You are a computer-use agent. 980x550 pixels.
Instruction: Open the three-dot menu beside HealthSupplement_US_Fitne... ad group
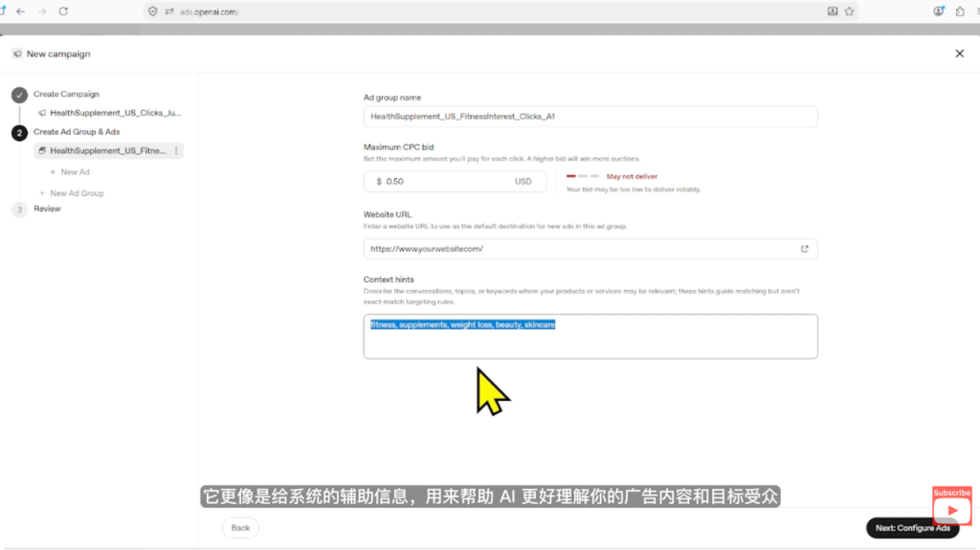pos(176,150)
